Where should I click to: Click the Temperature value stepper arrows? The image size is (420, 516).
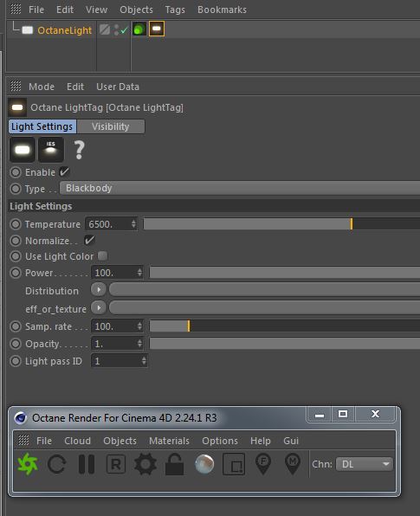(133, 223)
